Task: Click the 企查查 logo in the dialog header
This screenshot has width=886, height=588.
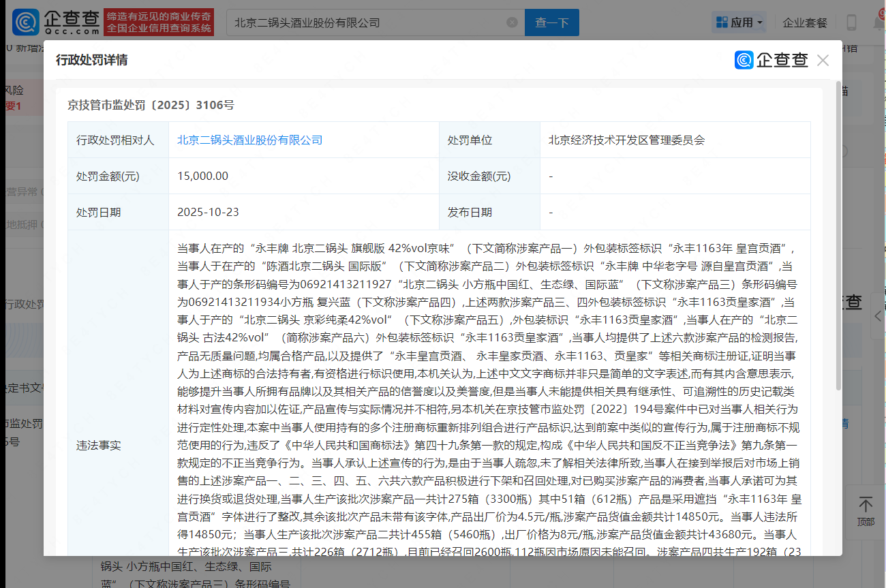Action: pos(772,60)
